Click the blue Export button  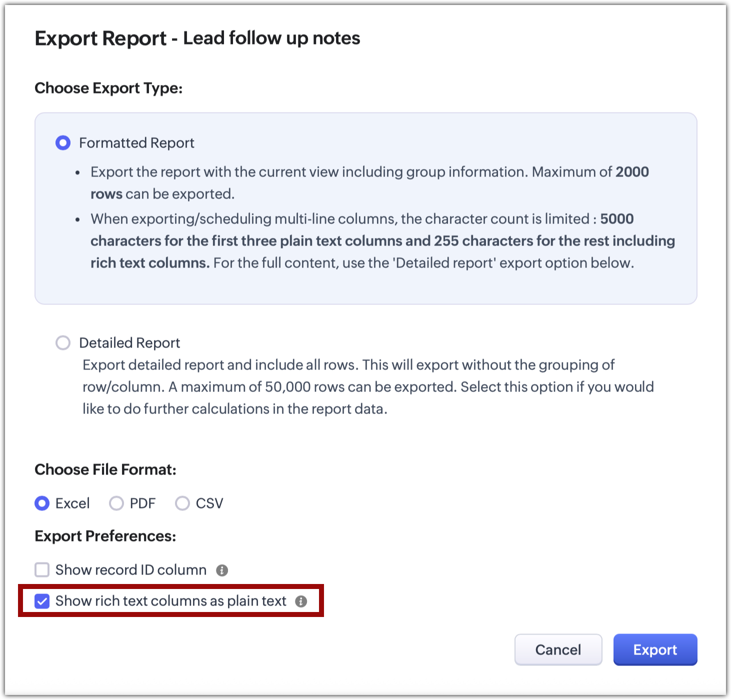(x=655, y=649)
